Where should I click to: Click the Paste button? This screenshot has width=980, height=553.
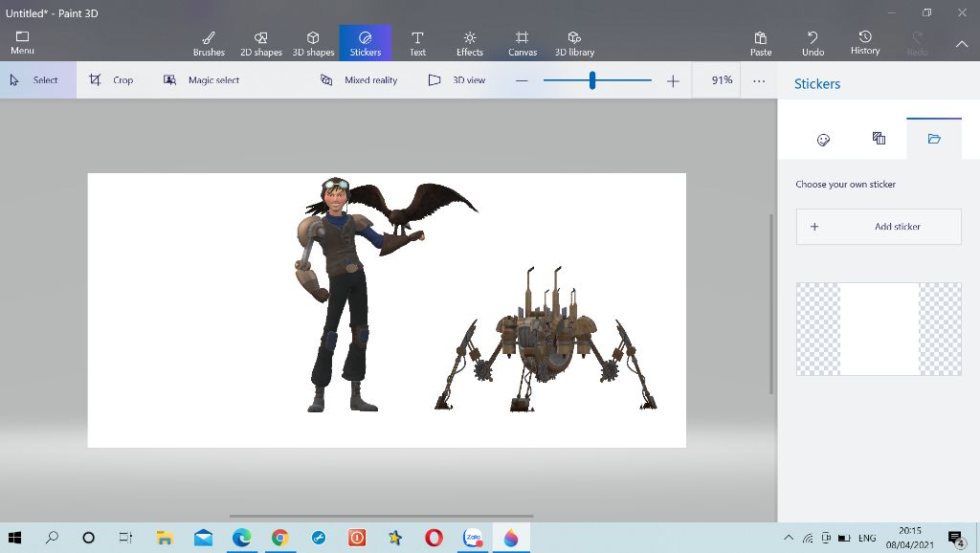pyautogui.click(x=761, y=44)
